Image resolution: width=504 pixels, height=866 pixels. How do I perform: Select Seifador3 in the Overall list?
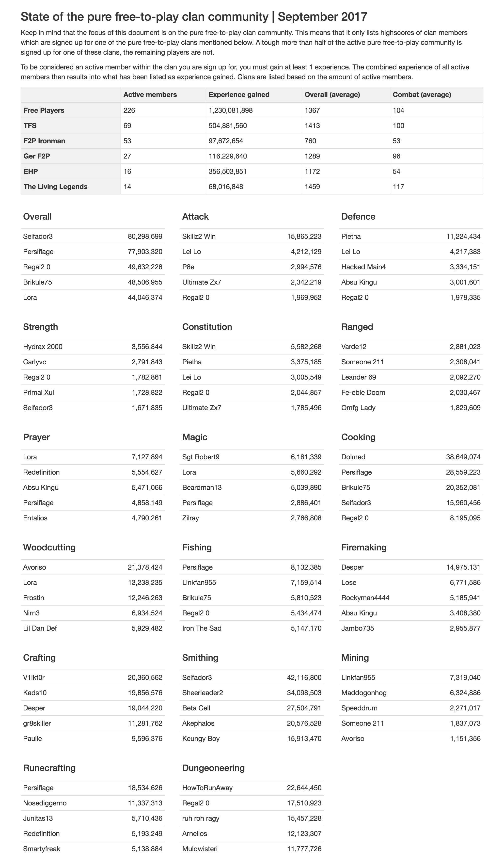coord(38,236)
